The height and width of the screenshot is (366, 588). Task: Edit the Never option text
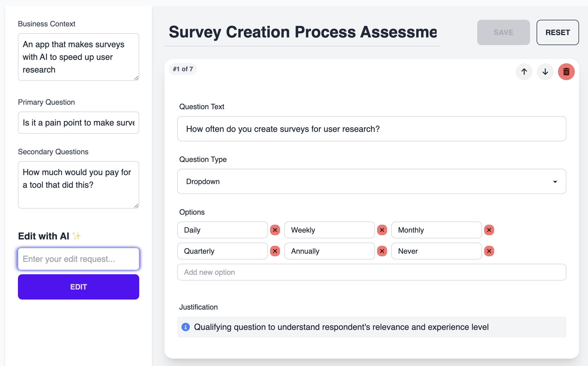click(x=437, y=251)
